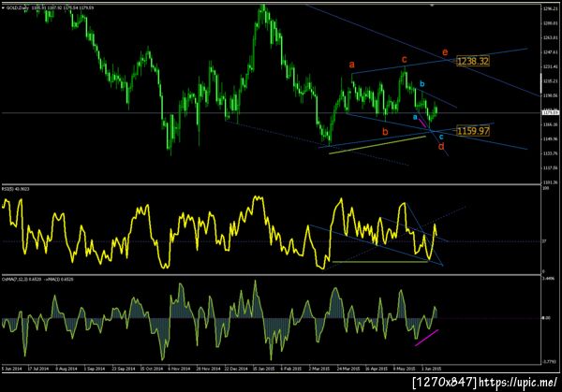The height and width of the screenshot is (392, 562).
Task: Click the '2 Mar 2015' date label
Action: tap(319, 369)
